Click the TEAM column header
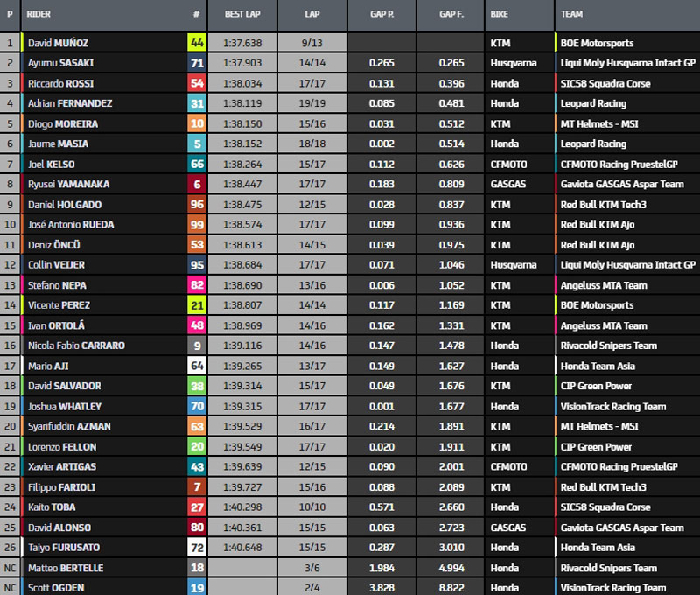Screen dimensions: 700x595 tap(573, 15)
